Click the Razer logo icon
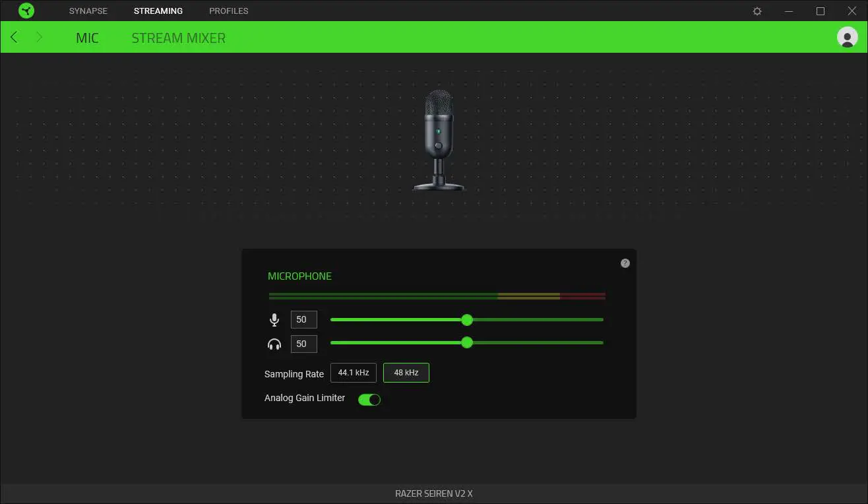 pyautogui.click(x=26, y=11)
